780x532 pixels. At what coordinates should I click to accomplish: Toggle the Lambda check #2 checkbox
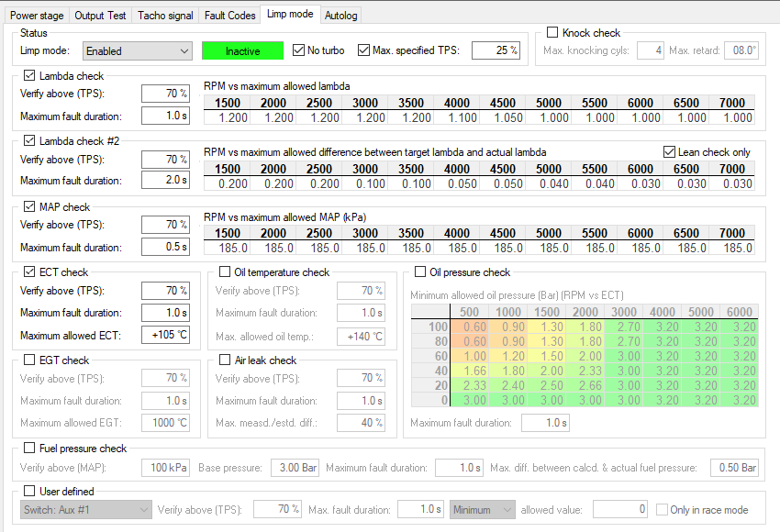tap(29, 140)
